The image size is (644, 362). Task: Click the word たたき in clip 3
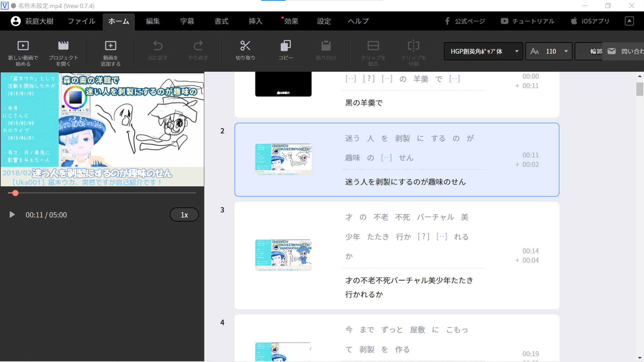378,237
